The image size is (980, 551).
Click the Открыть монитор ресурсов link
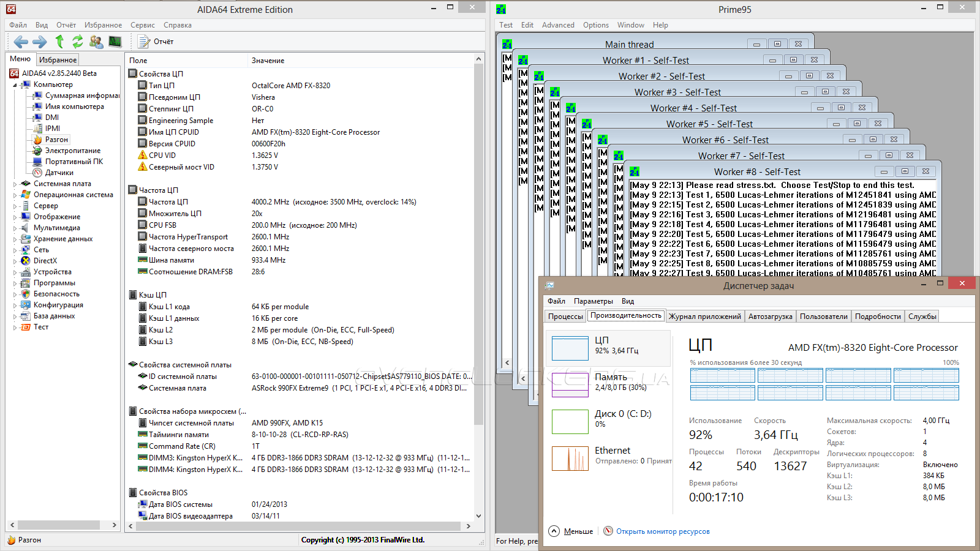662,531
